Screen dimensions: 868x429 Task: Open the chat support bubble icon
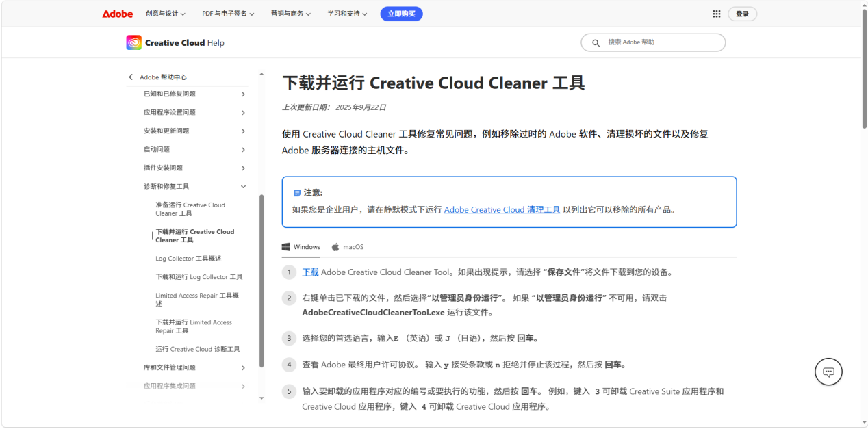click(828, 372)
